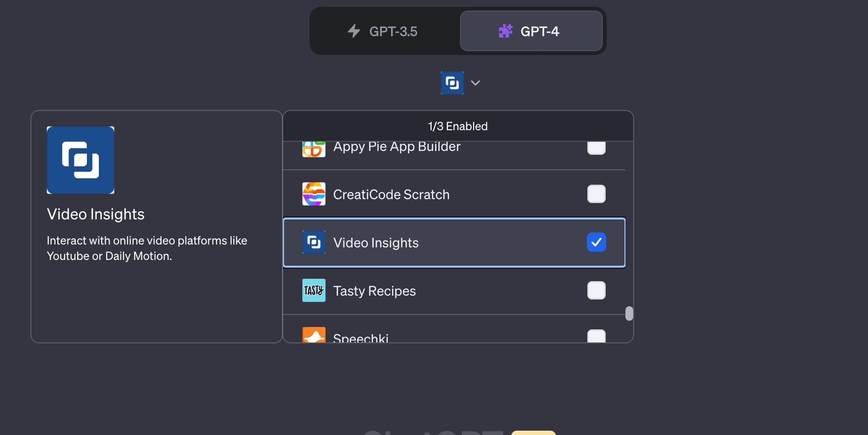
Task: Collapse the plugin list chevron
Action: [x=475, y=83]
